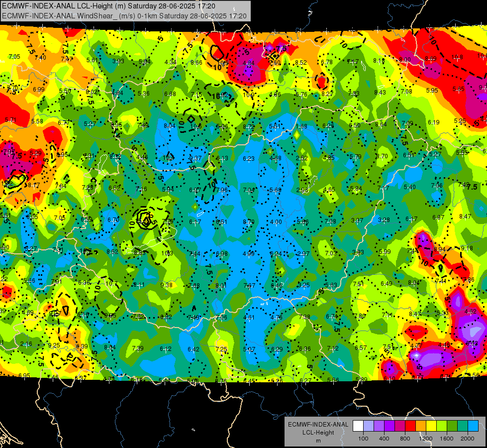The image size is (487, 448).
Task: Click the teal legend color swatch
Action: click(463, 426)
